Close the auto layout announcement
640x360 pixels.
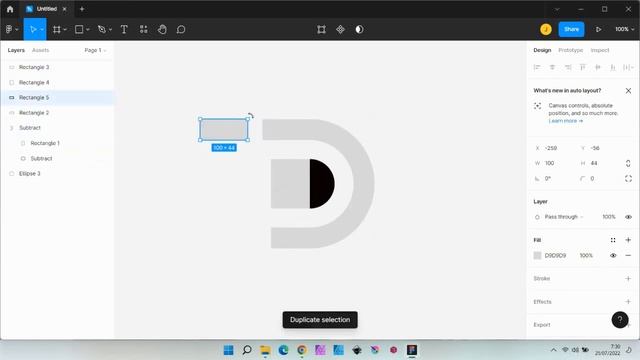click(628, 91)
